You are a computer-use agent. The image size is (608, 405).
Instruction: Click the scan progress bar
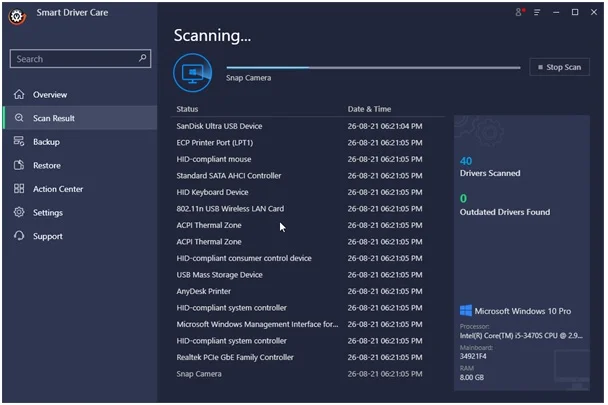click(373, 68)
